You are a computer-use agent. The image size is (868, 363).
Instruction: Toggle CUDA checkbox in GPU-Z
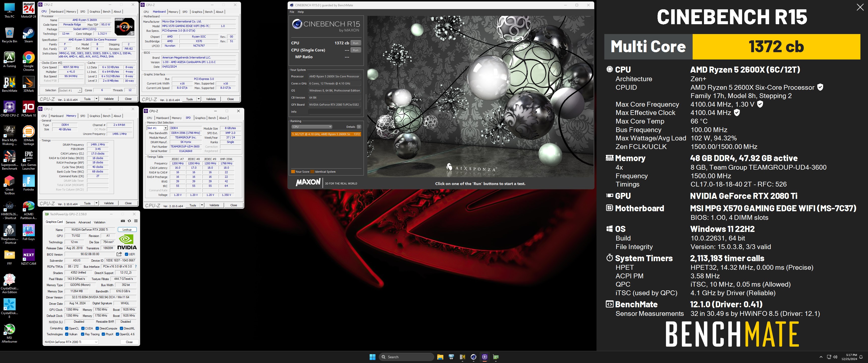coord(83,328)
